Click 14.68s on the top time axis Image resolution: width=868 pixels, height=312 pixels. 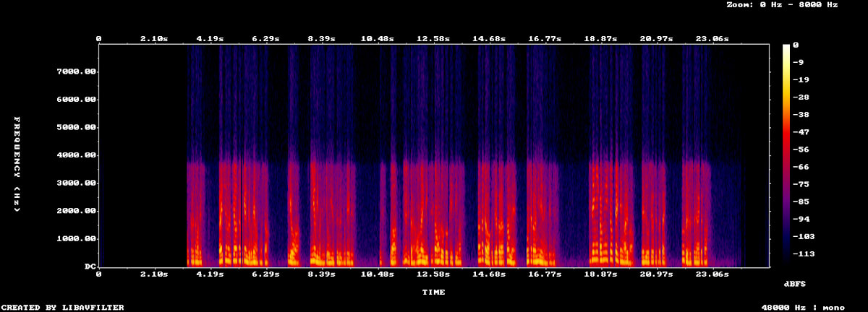pyautogui.click(x=488, y=38)
